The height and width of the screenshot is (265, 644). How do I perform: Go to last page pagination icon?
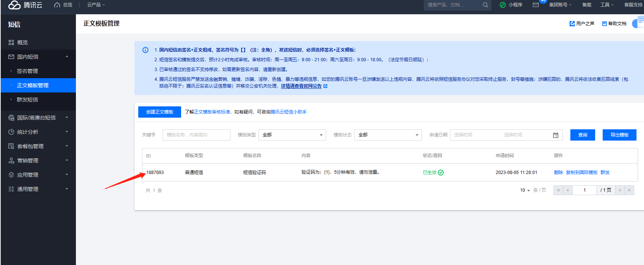tap(629, 190)
